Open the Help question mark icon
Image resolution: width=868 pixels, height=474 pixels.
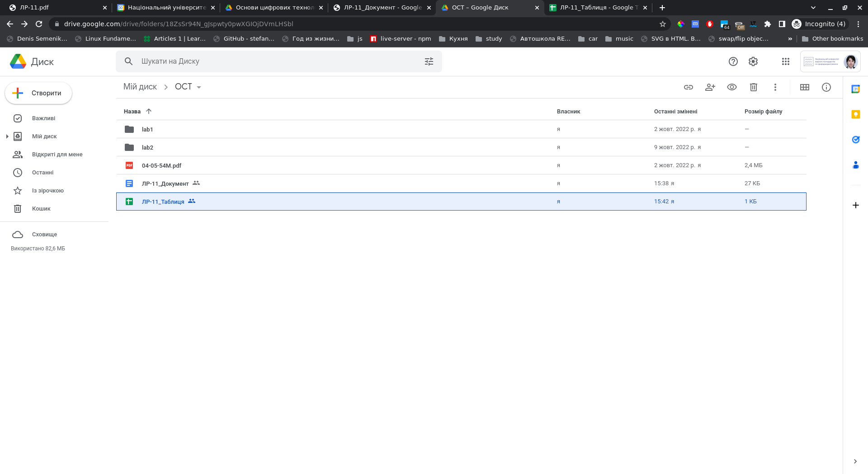coord(733,61)
